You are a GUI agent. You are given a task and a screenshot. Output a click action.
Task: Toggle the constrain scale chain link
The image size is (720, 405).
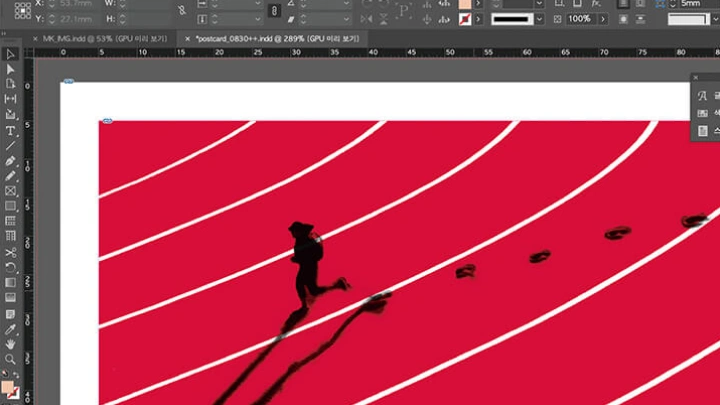pos(273,10)
